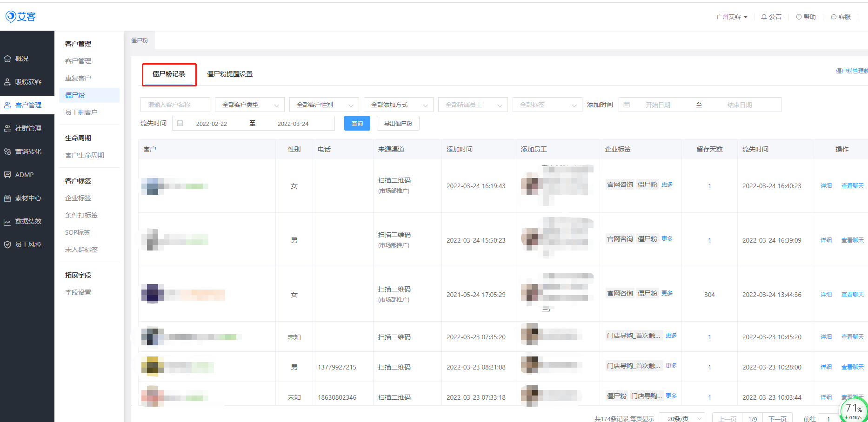Screen dimensions: 868x422
Task: Open 素材中心 in the sidebar
Action: [27, 198]
